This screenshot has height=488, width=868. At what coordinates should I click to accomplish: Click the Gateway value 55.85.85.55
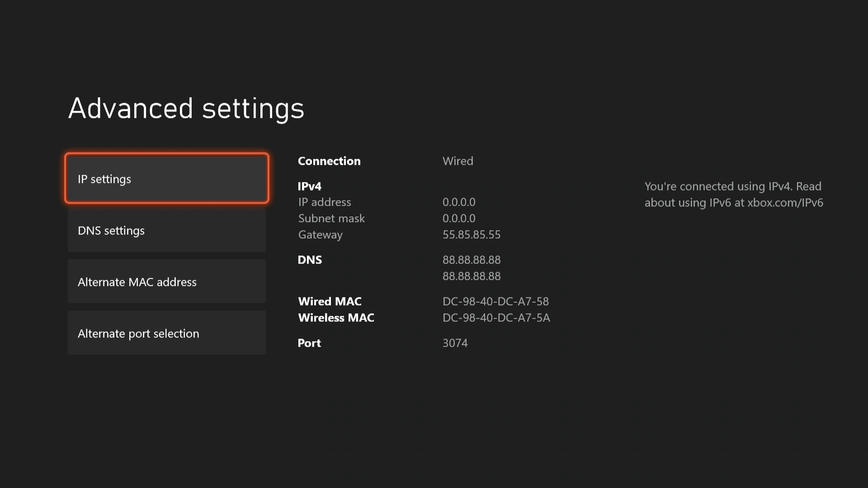click(472, 235)
